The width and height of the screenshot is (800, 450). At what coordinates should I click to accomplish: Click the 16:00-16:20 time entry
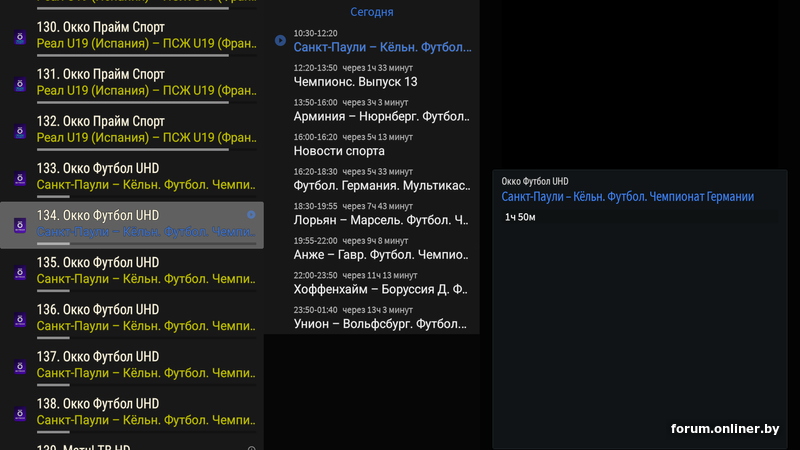(315, 137)
